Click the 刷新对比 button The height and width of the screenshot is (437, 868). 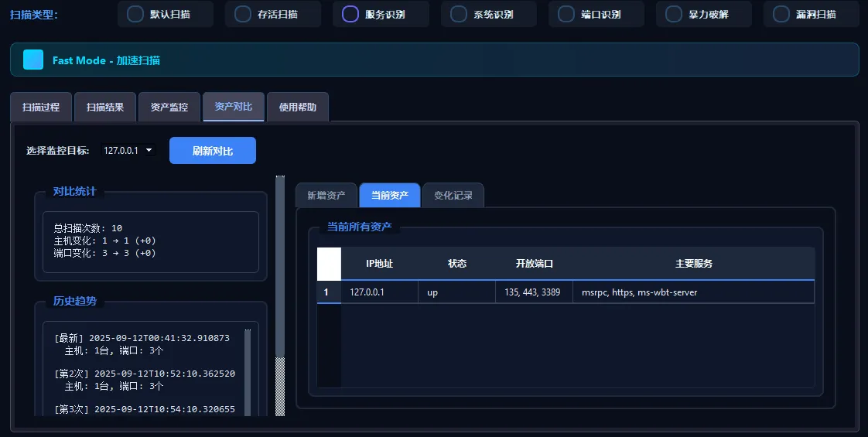213,151
